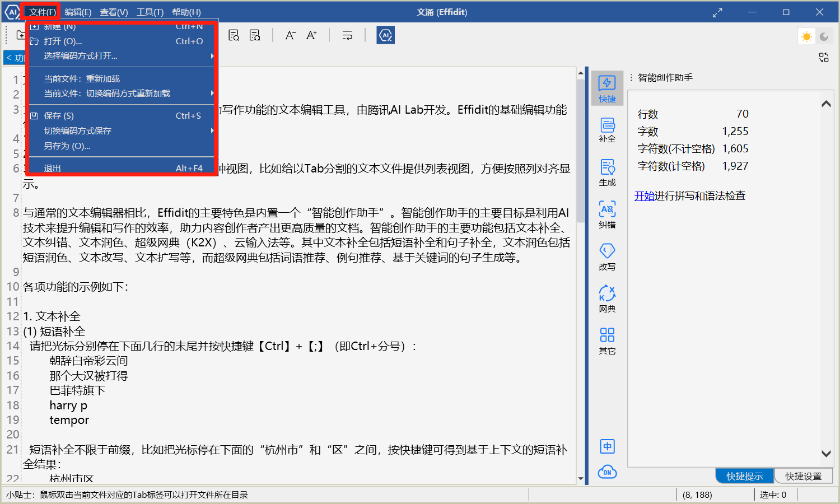Open the 查看(V) menu
This screenshot has width=840, height=504.
click(114, 12)
